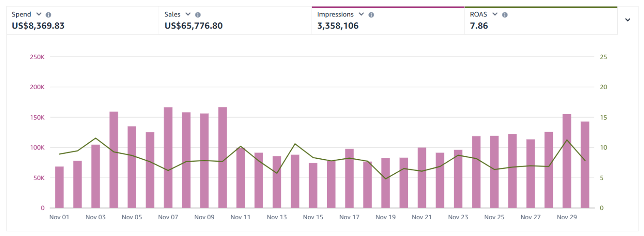
Task: Open the ROAS metric dropdown arrow
Action: click(495, 14)
